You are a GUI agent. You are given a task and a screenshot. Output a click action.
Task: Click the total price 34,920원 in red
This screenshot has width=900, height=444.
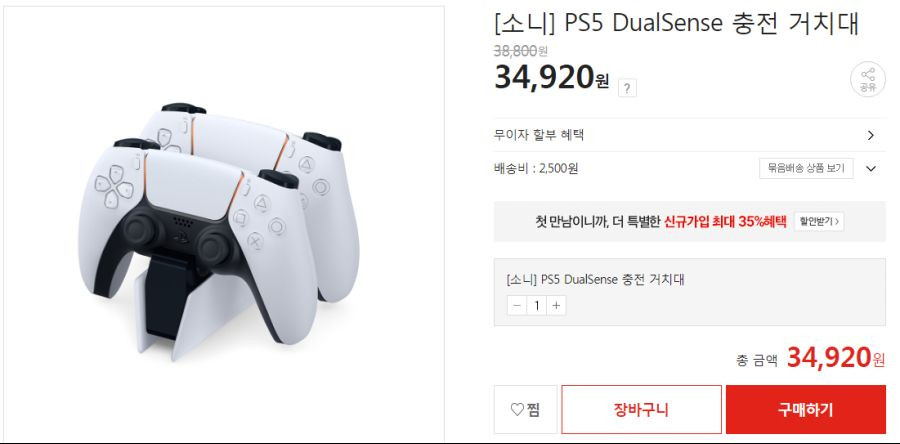pos(836,359)
